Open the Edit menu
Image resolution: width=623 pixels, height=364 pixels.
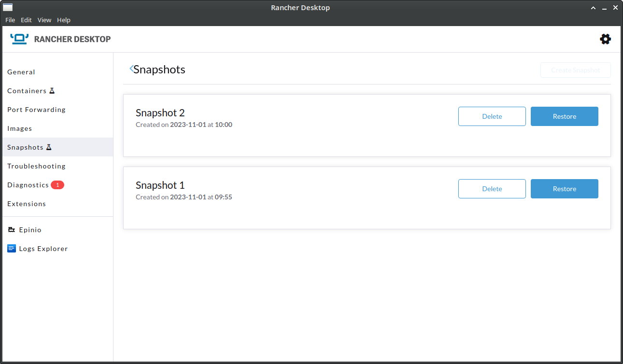pyautogui.click(x=26, y=20)
